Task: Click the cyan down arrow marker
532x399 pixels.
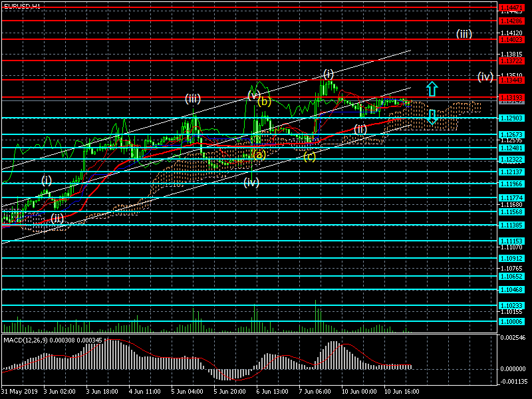Action: (432, 118)
